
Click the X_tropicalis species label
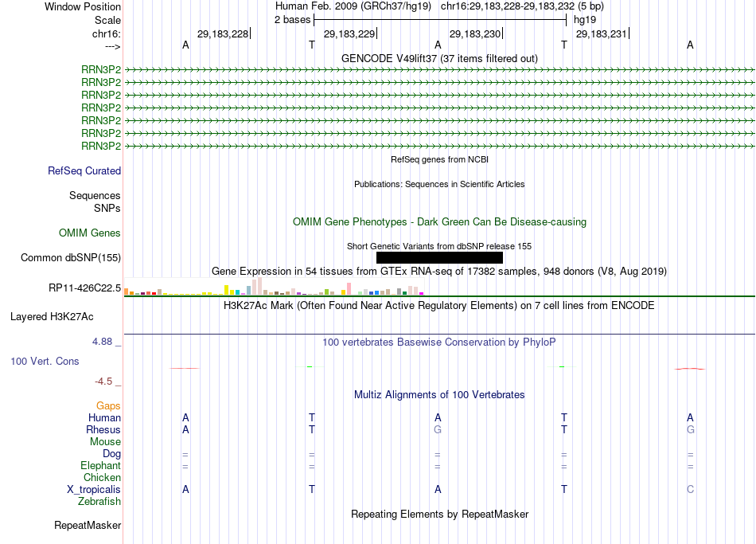[x=94, y=490]
